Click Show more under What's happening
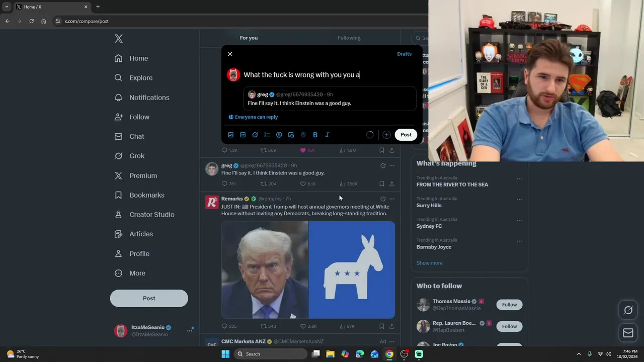Viewport: 644px width, 362px height. click(x=430, y=263)
